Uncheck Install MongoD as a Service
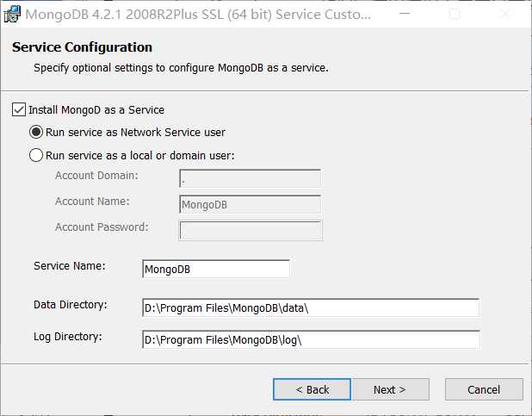The width and height of the screenshot is (532, 416). [19, 110]
